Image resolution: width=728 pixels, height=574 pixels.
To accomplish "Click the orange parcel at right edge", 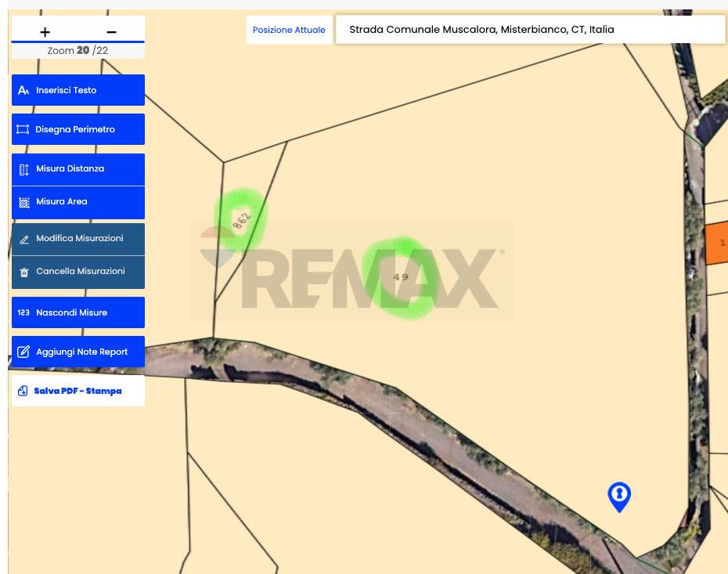I will point(716,243).
